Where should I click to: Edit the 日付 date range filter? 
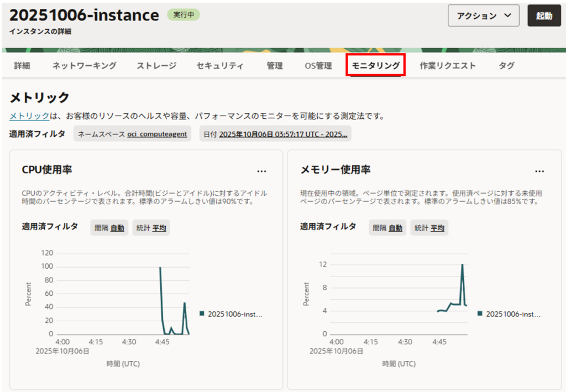tap(275, 134)
